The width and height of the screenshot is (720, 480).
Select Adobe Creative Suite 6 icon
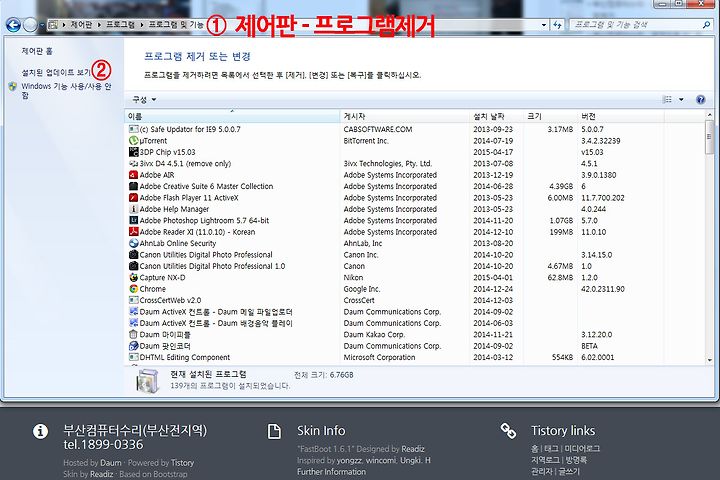tap(134, 186)
